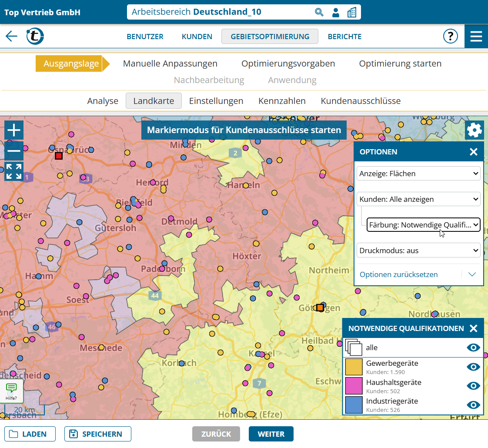Click the search icon in workspace bar

[319, 12]
